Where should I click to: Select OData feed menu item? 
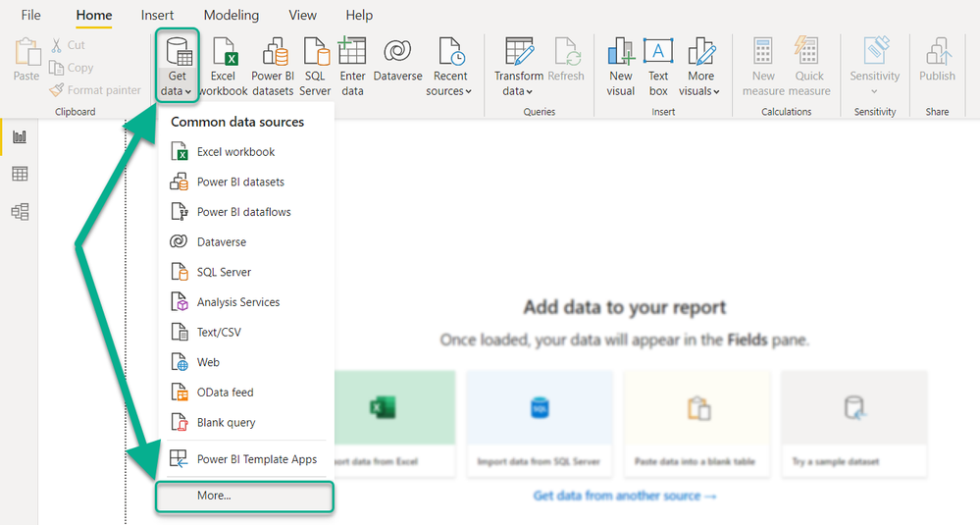(x=246, y=392)
